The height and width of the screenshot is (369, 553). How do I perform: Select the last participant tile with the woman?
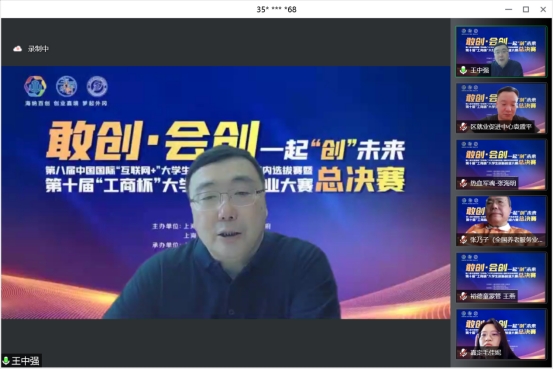(x=501, y=334)
